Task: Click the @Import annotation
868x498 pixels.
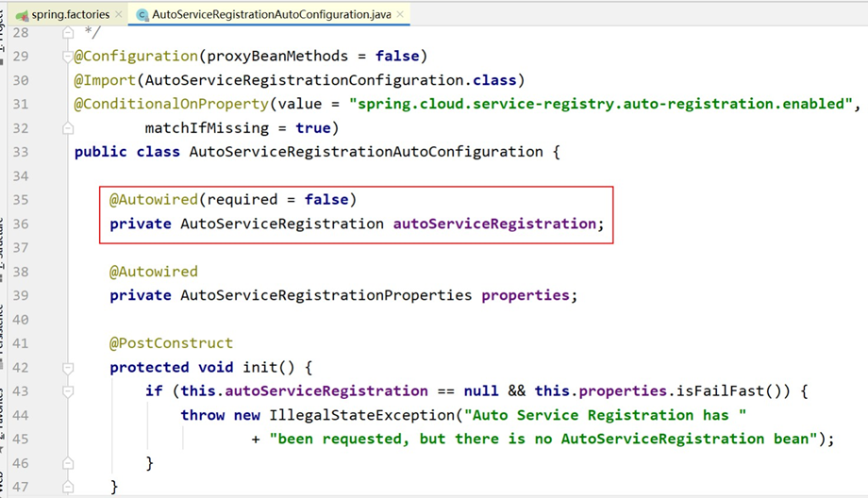Action: 105,80
